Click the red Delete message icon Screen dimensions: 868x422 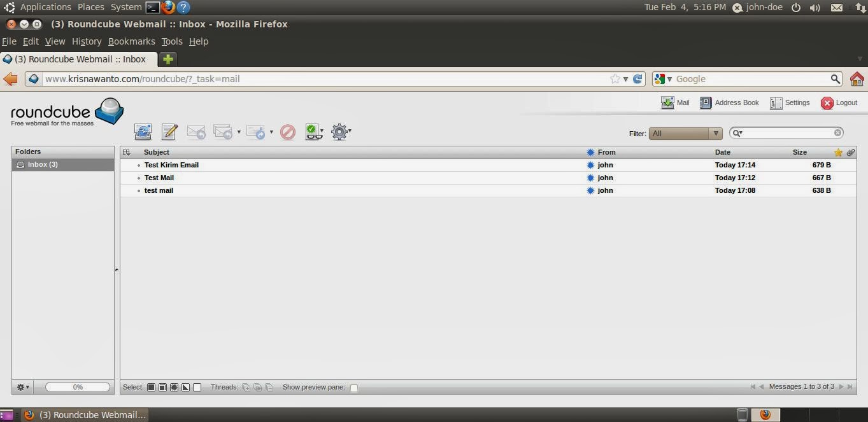[288, 132]
